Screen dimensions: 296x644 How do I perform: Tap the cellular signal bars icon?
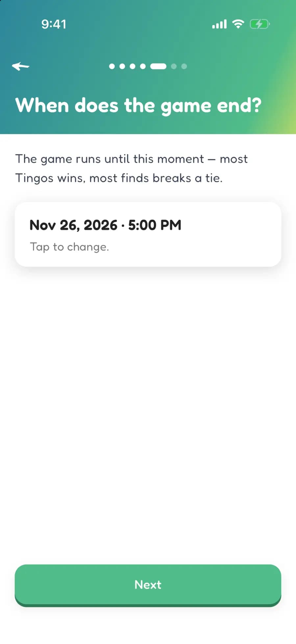[x=219, y=24]
